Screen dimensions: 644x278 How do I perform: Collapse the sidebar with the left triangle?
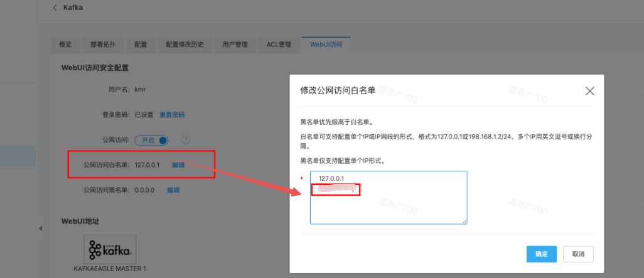click(40, 228)
